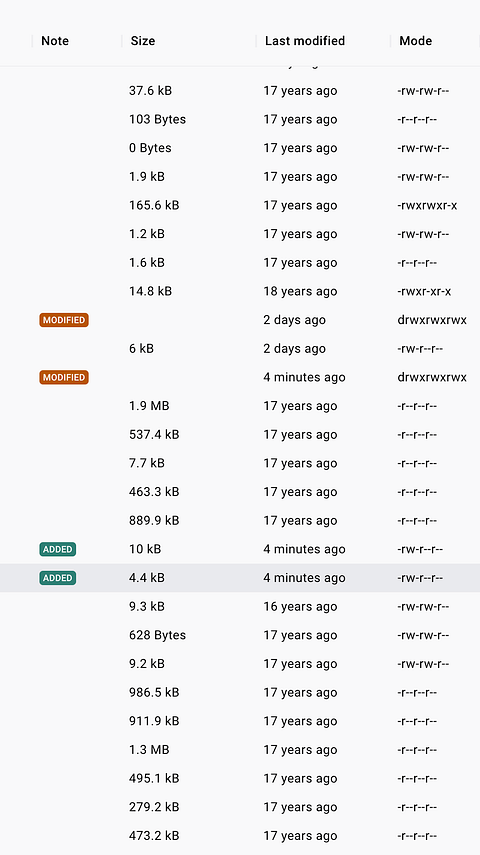Select the 0 Bytes file row
The image size is (480, 855).
pyautogui.click(x=240, y=148)
